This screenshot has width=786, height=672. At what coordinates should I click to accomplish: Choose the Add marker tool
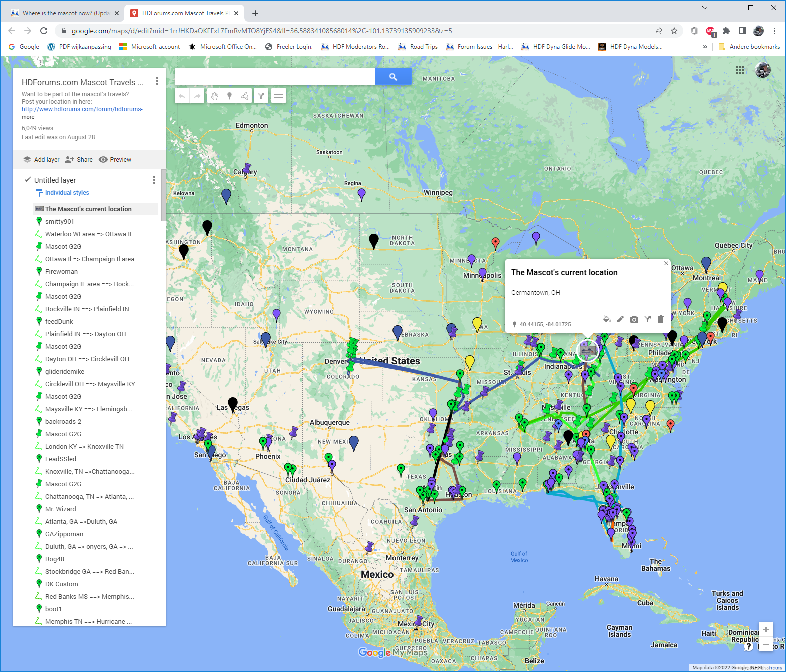pos(229,96)
